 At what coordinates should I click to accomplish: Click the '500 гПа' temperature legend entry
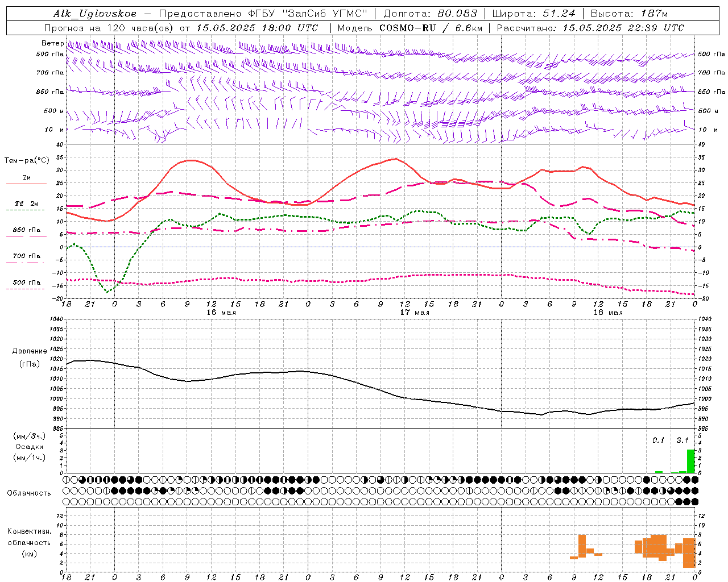26,282
